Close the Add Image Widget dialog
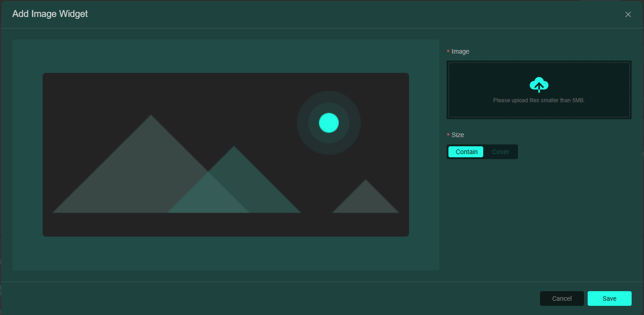 (x=628, y=15)
